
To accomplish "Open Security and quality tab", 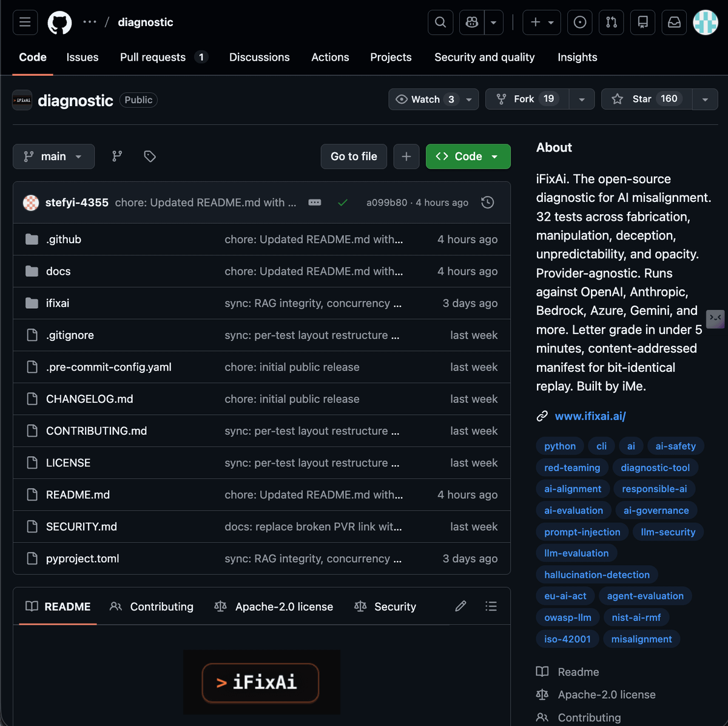I will click(484, 57).
